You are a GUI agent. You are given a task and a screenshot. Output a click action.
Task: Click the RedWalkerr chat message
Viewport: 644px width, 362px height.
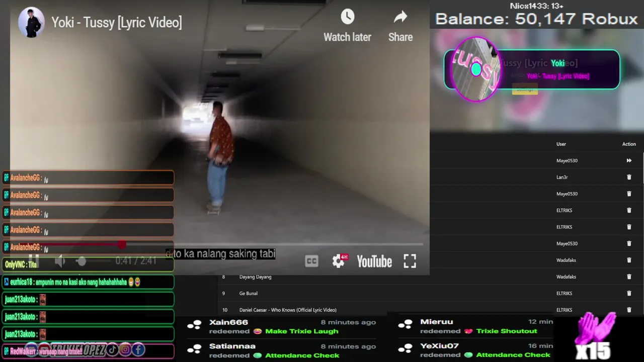(88, 351)
